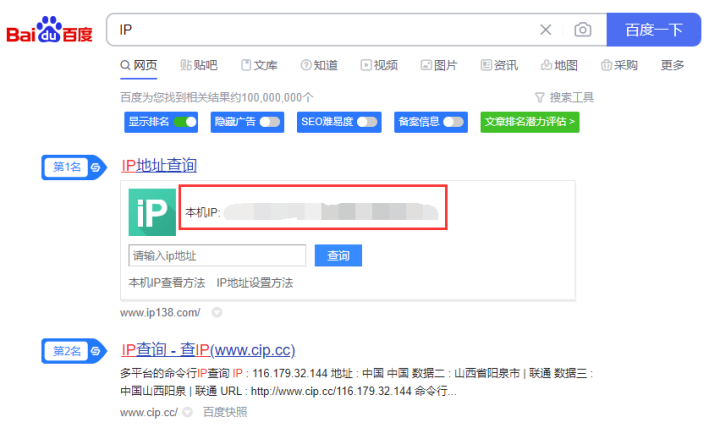Image resolution: width=720 pixels, height=428 pixels.
Task: Enable the 备案信息 toggle
Action: pyautogui.click(x=453, y=122)
